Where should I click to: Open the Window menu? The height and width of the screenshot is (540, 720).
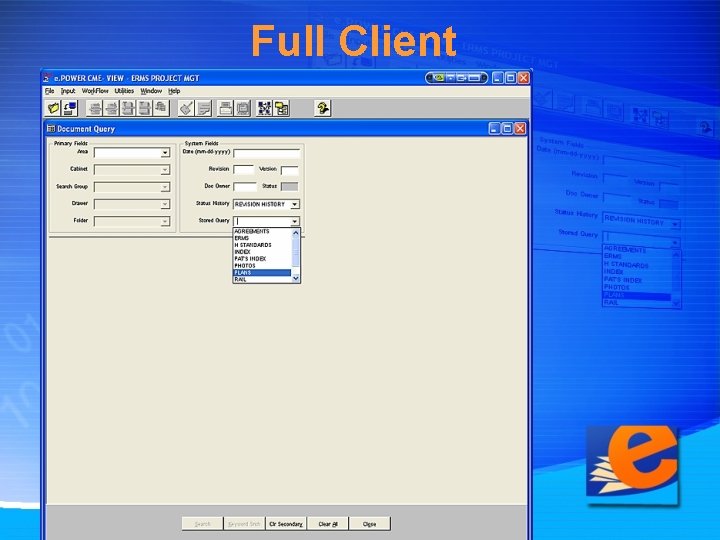151,91
